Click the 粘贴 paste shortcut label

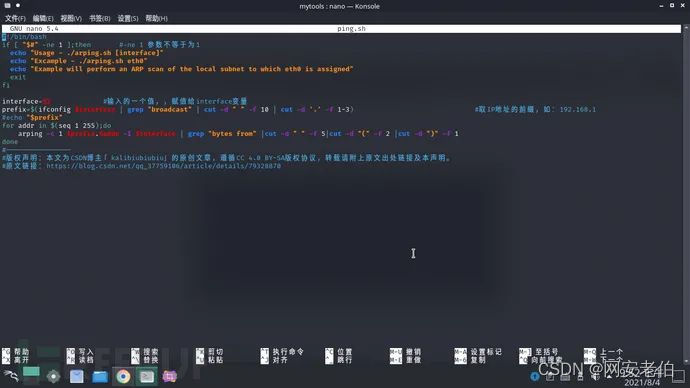(x=216, y=360)
